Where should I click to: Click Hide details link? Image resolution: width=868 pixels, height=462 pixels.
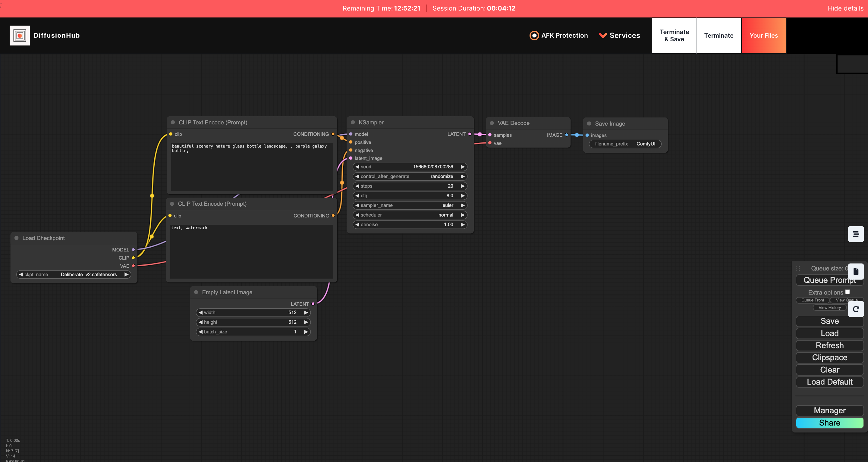[x=845, y=8]
